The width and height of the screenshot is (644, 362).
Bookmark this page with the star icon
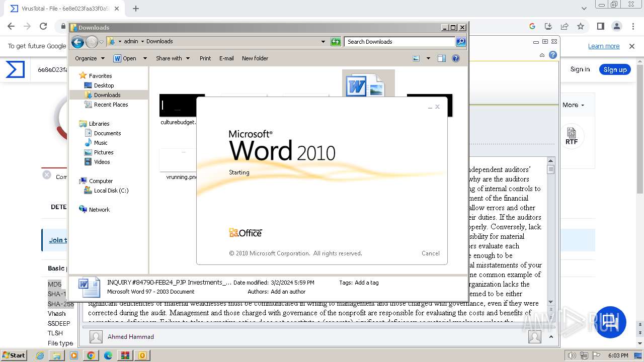(x=581, y=26)
